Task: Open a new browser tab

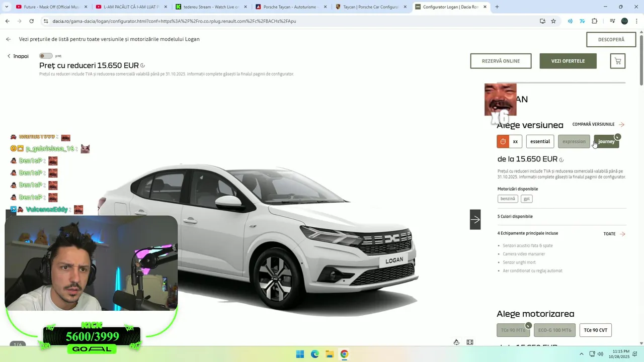Action: click(497, 7)
